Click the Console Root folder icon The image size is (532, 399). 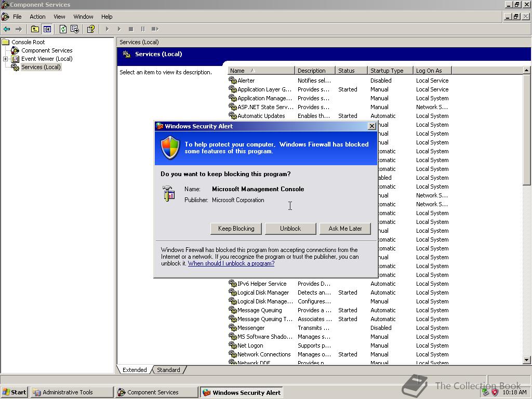point(5,42)
